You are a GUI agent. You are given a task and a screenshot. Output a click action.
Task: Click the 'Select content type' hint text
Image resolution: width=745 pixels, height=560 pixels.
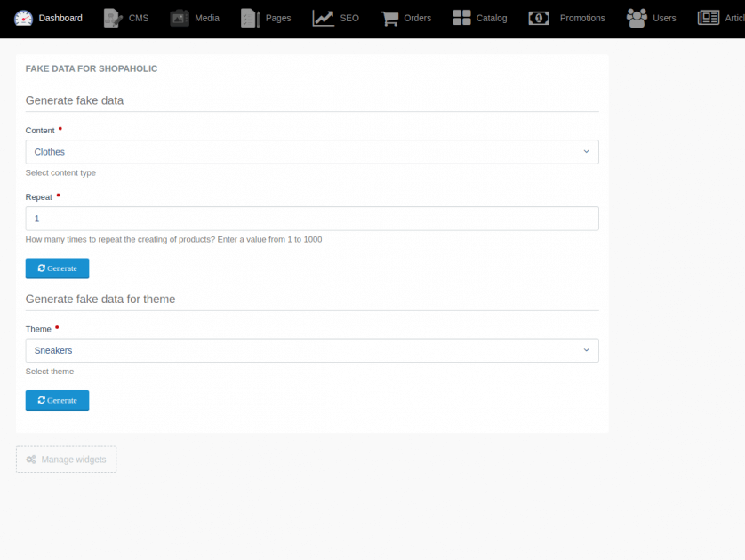[60, 173]
